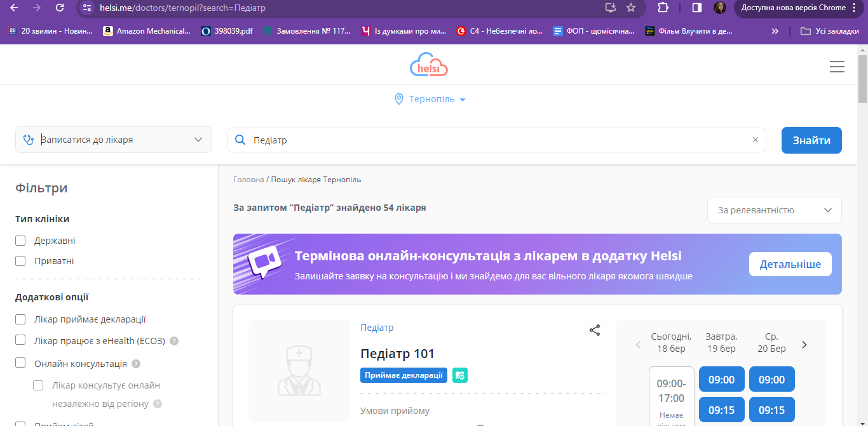
Task: Select the 09:15 appointment slot for tomorrow
Action: [x=721, y=409]
